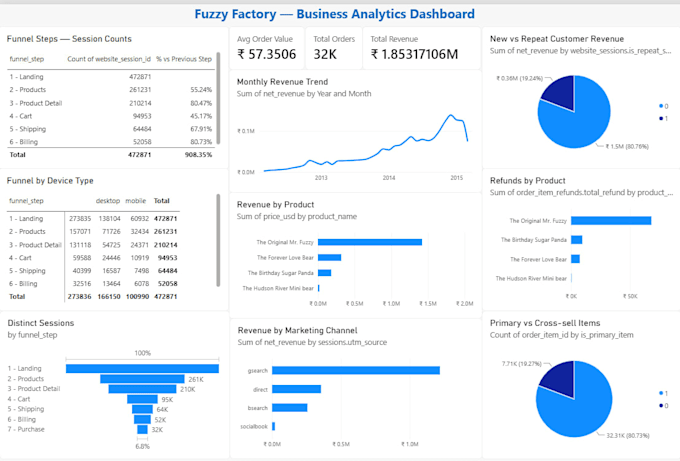The height and width of the screenshot is (461, 680).
Task: Click legend swatch 1 in Primary vs Cross-sell chart
Action: click(x=661, y=393)
